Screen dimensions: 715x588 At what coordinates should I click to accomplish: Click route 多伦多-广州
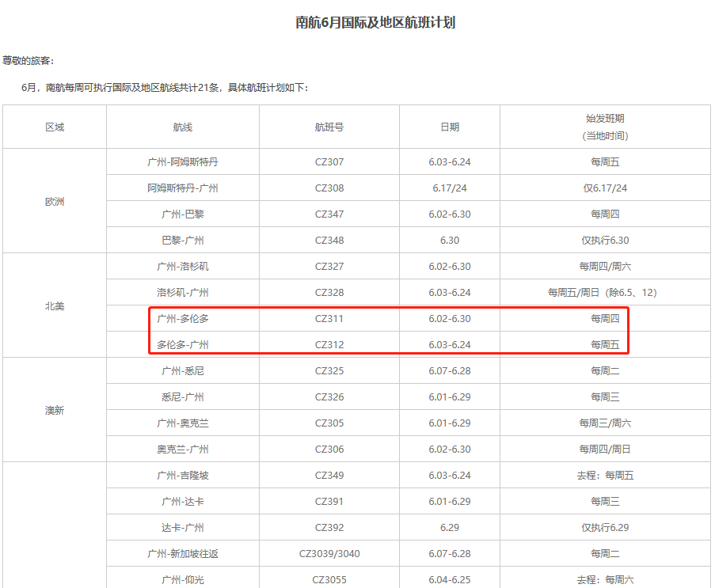[183, 344]
